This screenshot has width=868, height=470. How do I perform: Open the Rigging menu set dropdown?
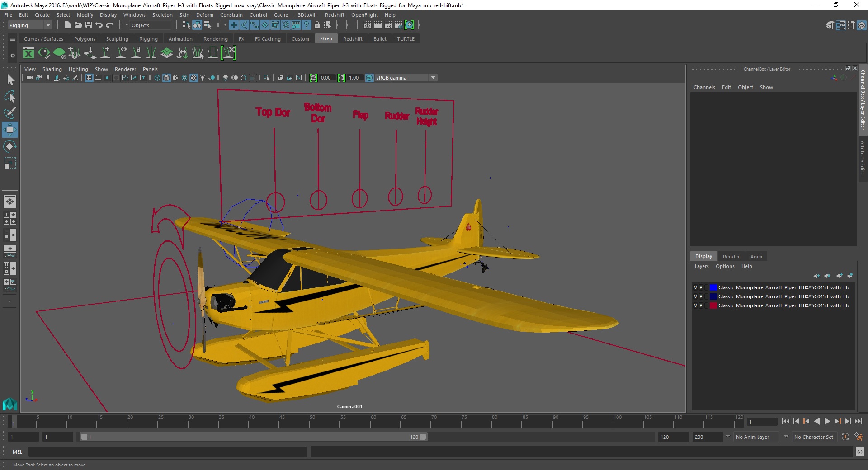[x=30, y=25]
